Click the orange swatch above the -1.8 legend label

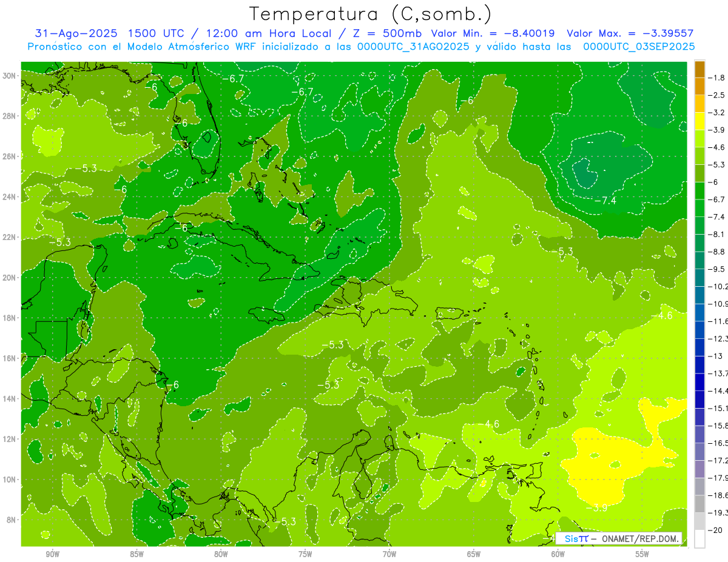coord(699,69)
